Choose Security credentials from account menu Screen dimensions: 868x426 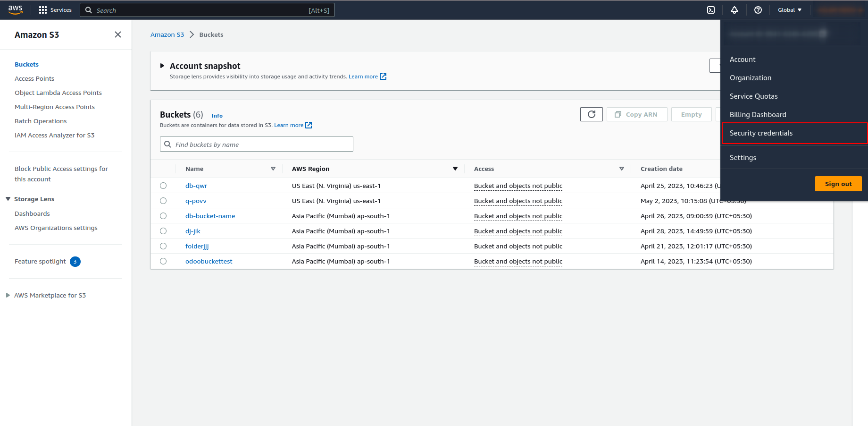pos(761,133)
